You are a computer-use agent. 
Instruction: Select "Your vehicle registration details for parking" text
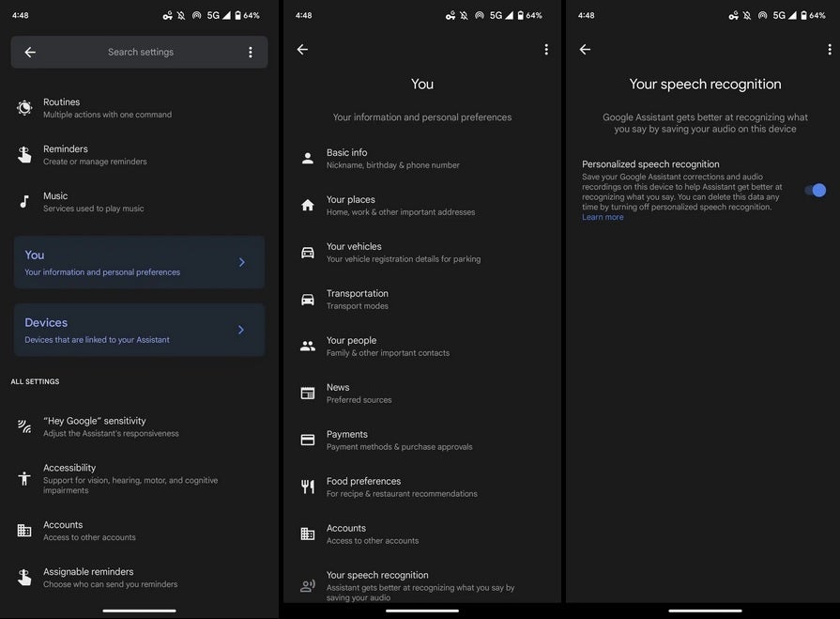404,259
